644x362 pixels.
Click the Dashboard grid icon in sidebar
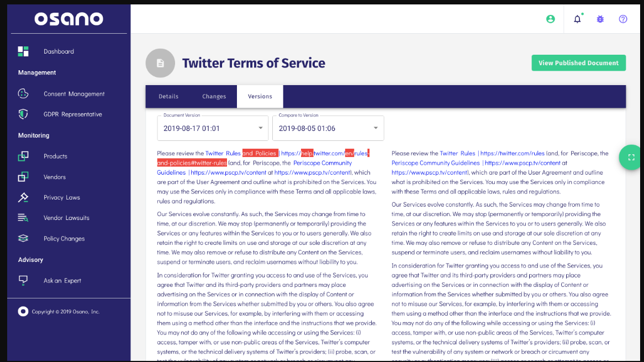(x=23, y=51)
